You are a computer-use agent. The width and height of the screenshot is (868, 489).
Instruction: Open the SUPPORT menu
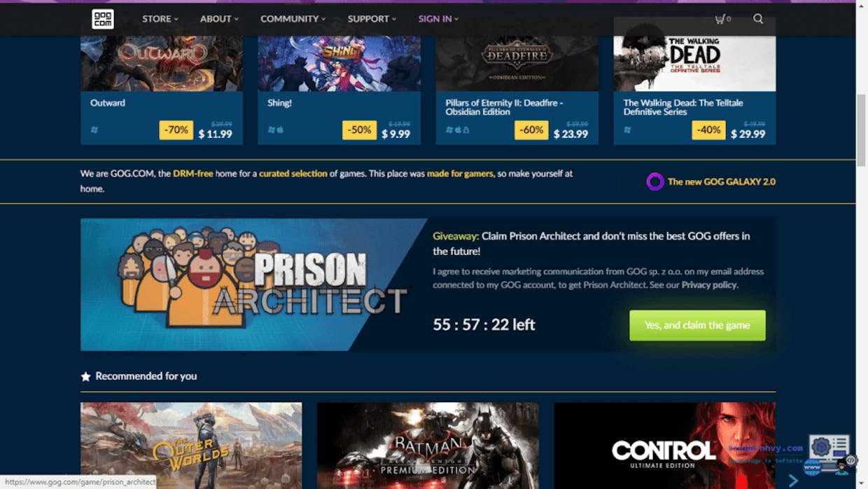point(372,19)
